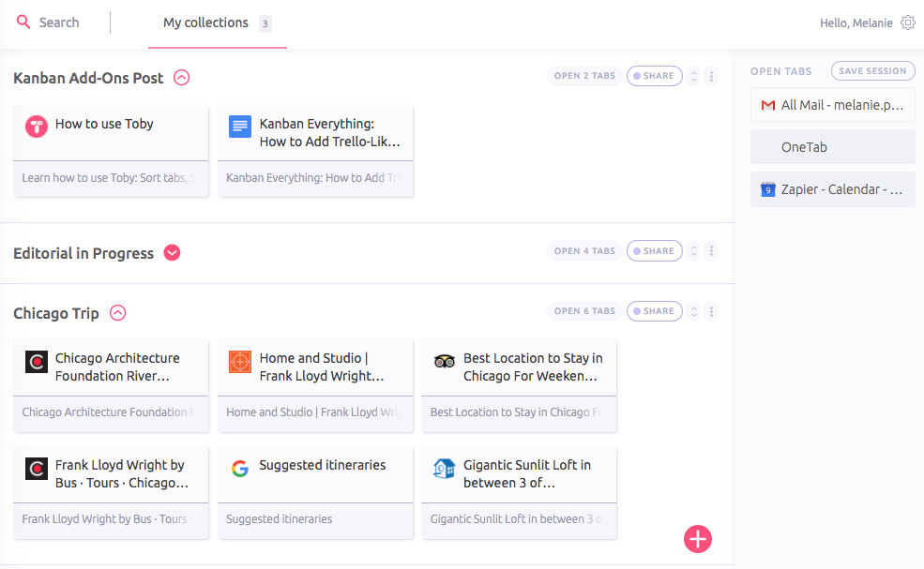Switch to the My collections tab
Viewport: 924px width, 569px height.
(x=217, y=23)
